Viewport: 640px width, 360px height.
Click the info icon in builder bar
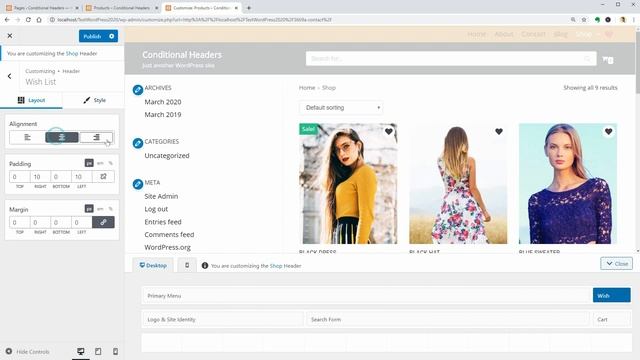pos(205,266)
